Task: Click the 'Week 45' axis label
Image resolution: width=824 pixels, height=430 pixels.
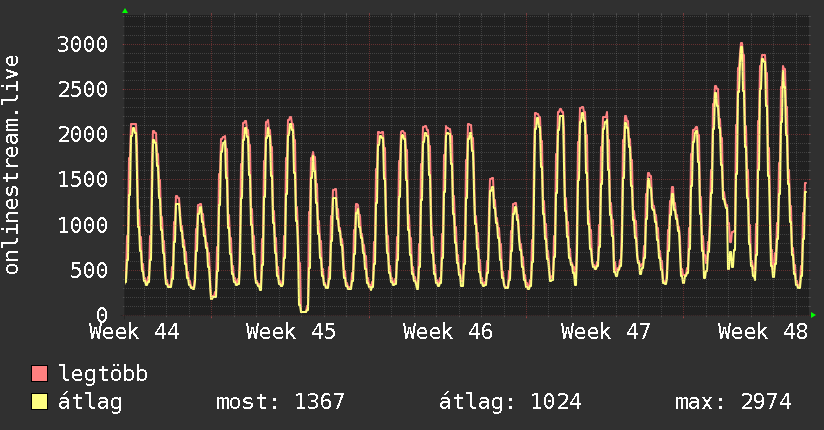Action: (291, 332)
